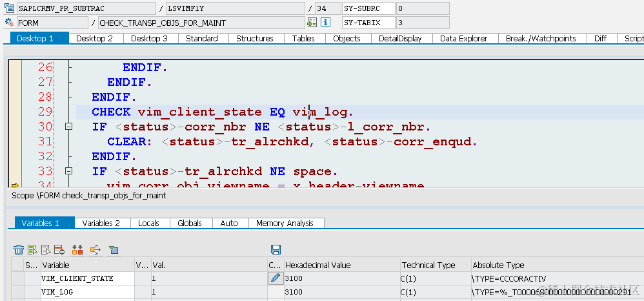Click the blue information icon
This screenshot has width=644, height=301.
(x=326, y=22)
